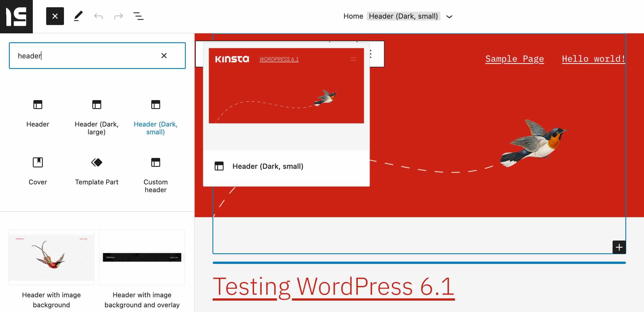Image resolution: width=644 pixels, height=312 pixels.
Task: Select Home in the top breadcrumb
Action: [353, 16]
